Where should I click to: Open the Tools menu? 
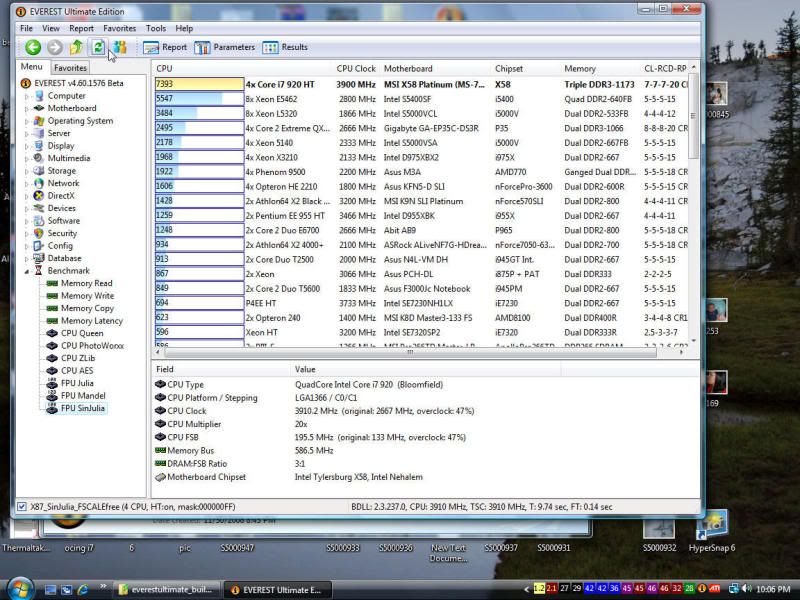coord(156,29)
